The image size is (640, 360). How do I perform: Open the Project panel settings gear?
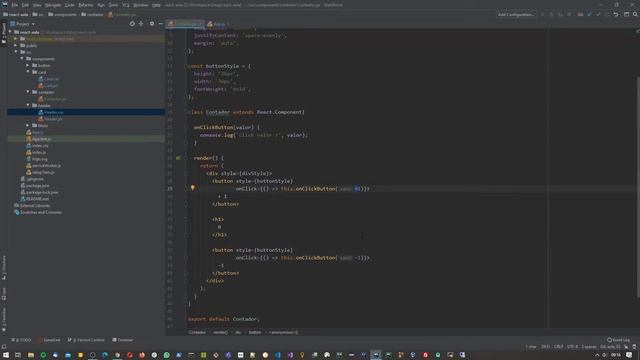(x=152, y=24)
